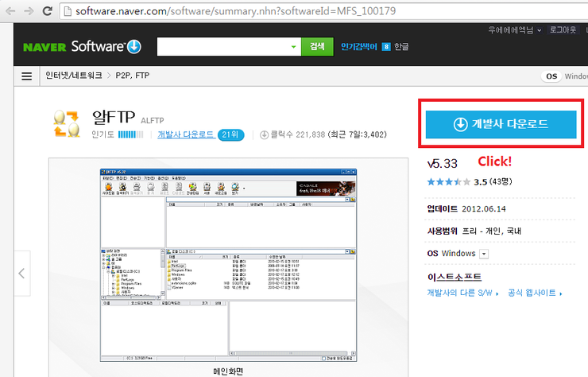Open the 공식 웹사이트 link

(535, 293)
